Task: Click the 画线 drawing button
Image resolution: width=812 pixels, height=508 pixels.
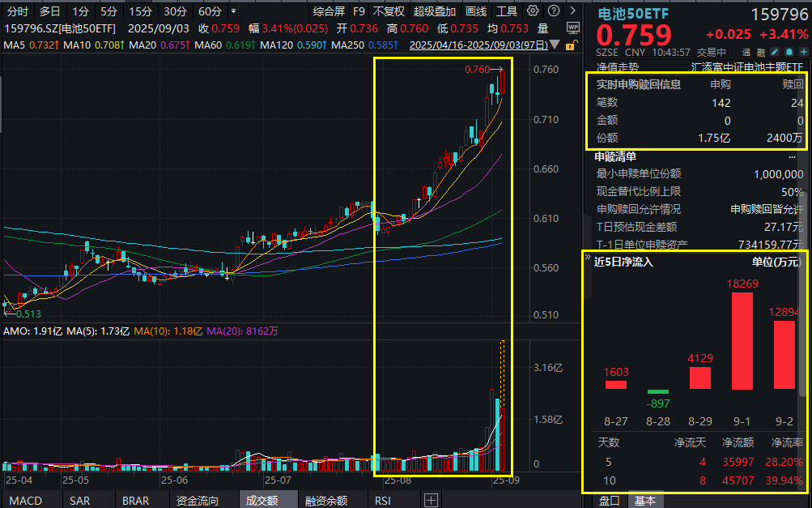Action: 476,11
